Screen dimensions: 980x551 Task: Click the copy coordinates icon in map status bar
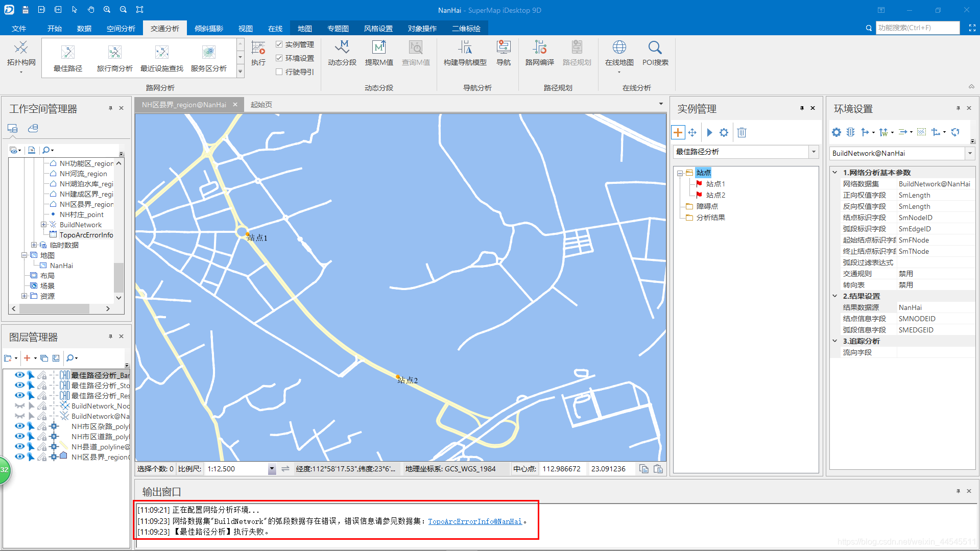click(644, 469)
